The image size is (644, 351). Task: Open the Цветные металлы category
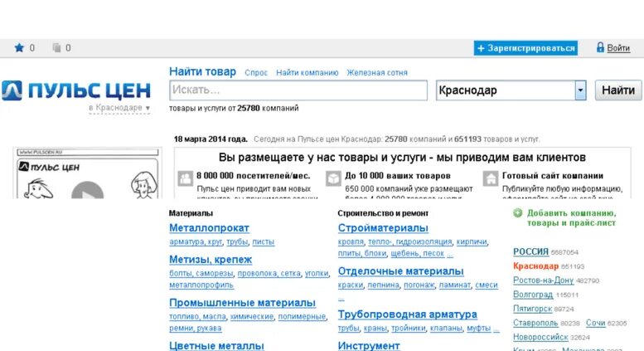tap(216, 346)
